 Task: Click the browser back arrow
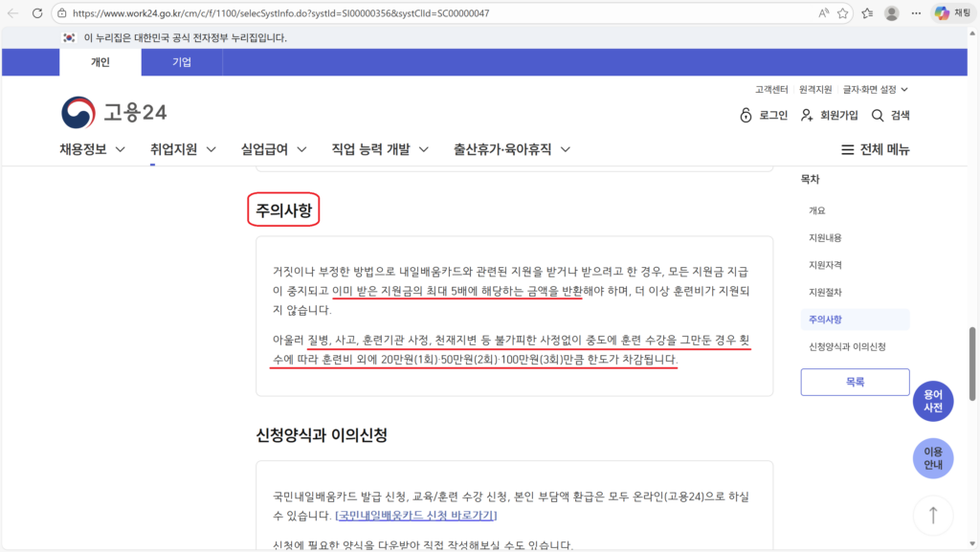[12, 13]
